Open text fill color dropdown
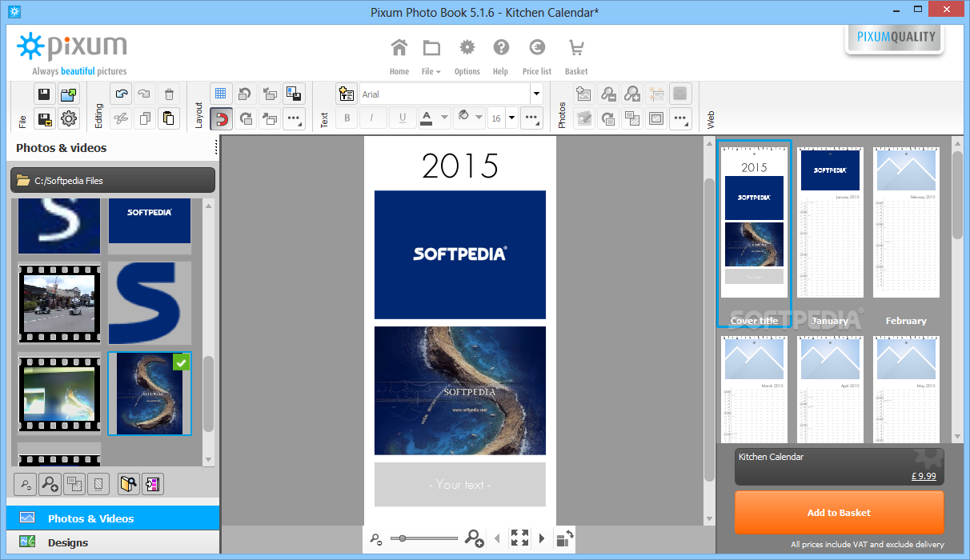 click(x=479, y=118)
